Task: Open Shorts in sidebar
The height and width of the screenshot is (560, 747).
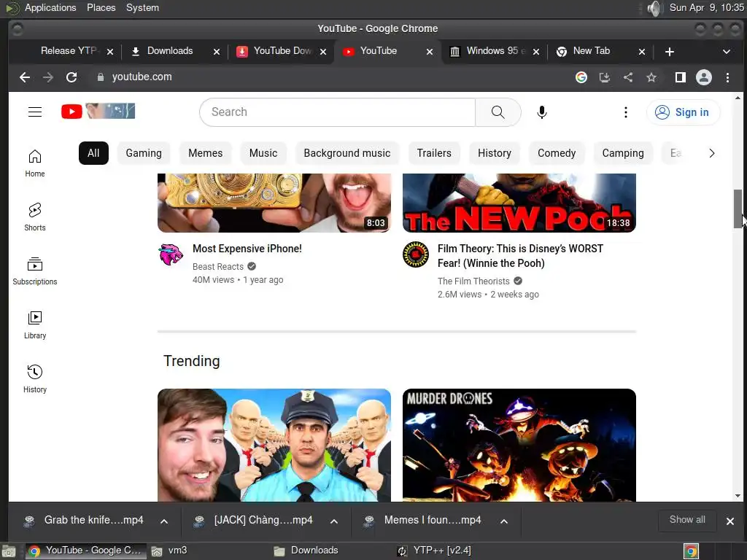Action: click(35, 217)
